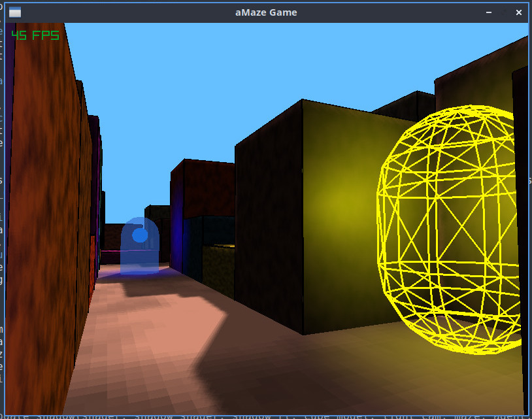Viewport: 532px width, 419px height.
Task: Click the green 45 FPS counter
Action: (35, 35)
